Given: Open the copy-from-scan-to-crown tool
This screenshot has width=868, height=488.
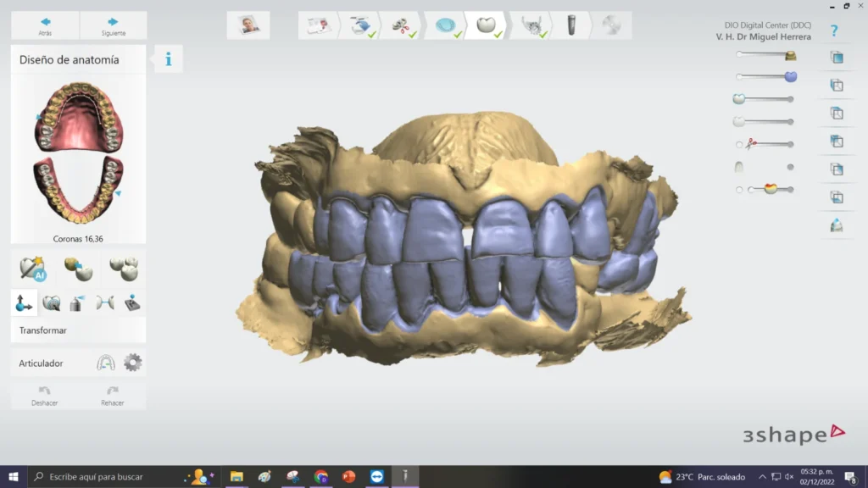Looking at the screenshot, I should [78, 269].
